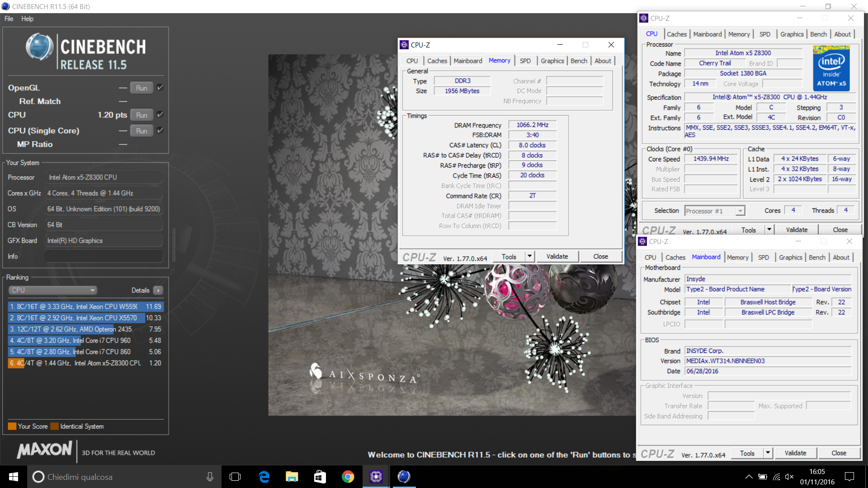Toggle the CPU test checkbox
Image resolution: width=868 pixels, height=488 pixels.
160,114
